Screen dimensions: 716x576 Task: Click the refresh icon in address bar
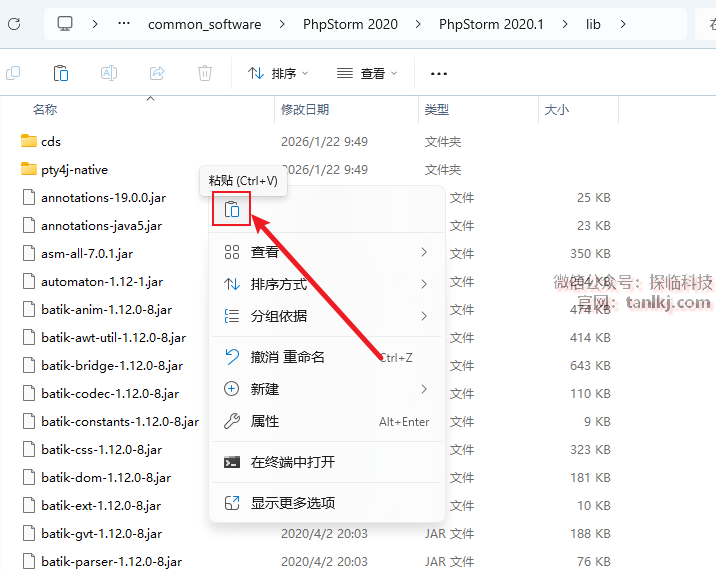pyautogui.click(x=14, y=24)
